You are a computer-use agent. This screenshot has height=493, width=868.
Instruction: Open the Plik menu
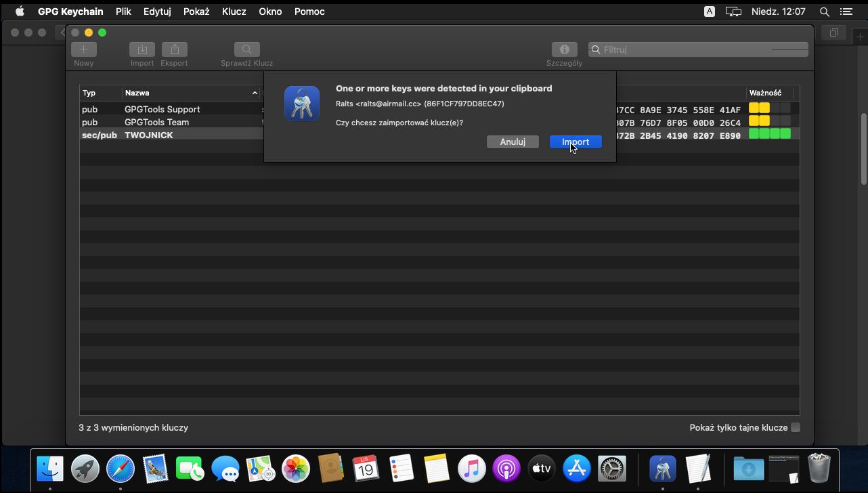(123, 12)
